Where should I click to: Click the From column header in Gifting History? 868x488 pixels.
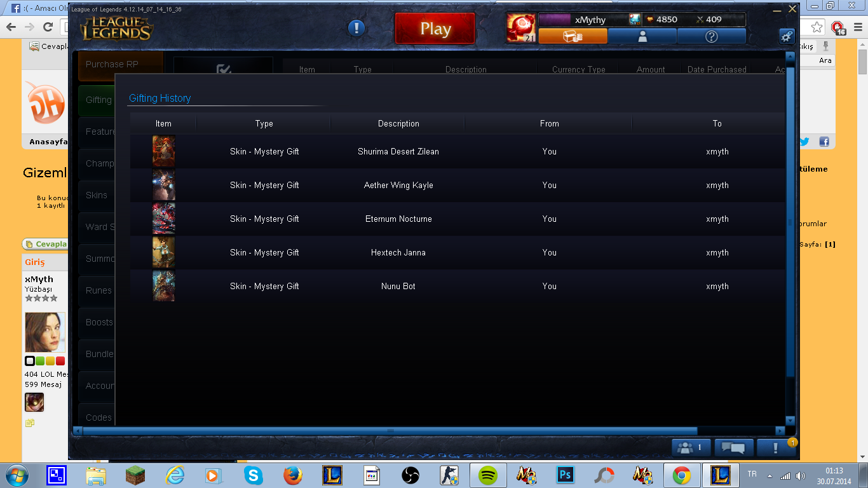(549, 123)
